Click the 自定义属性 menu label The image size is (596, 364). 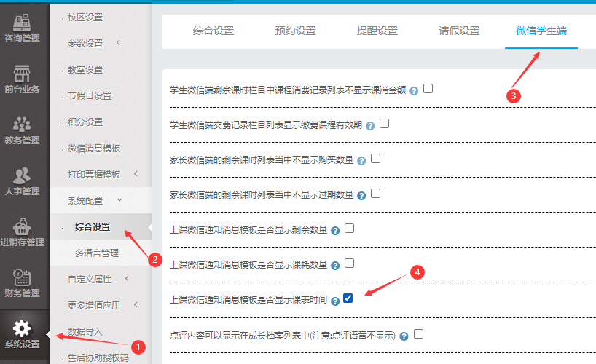pyautogui.click(x=90, y=280)
